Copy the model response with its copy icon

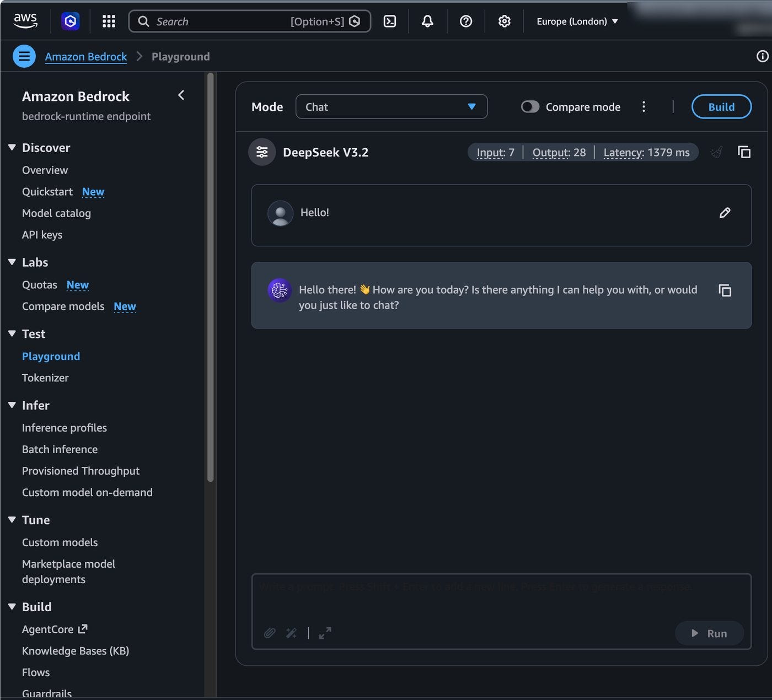click(725, 290)
